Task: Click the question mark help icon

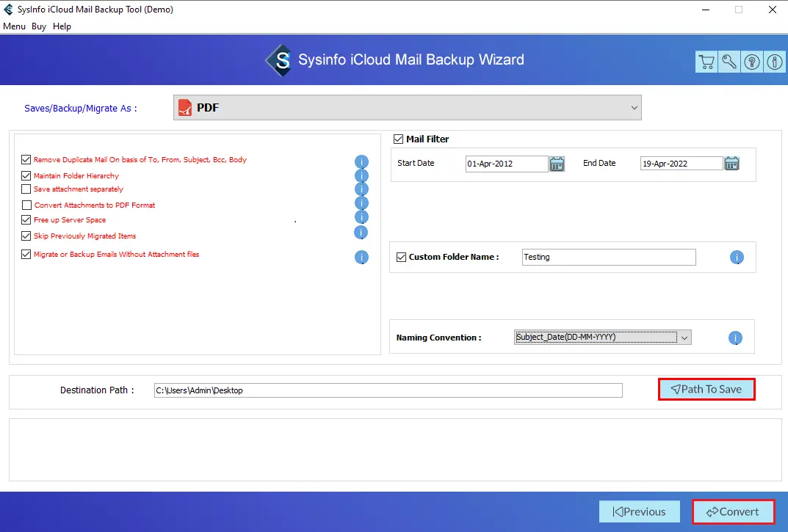Action: [752, 62]
